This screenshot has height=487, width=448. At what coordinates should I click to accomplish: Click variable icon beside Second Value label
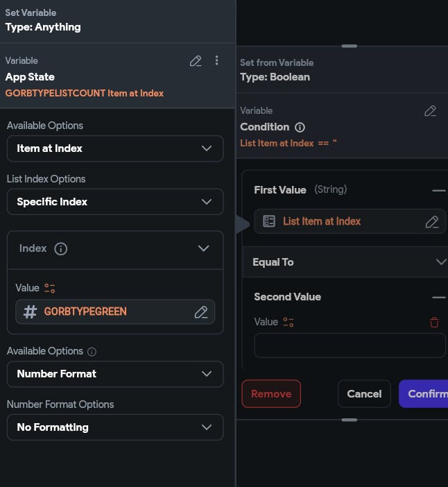(288, 322)
